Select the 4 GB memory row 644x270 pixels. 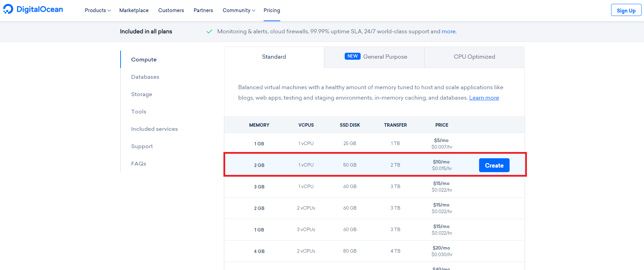374,251
